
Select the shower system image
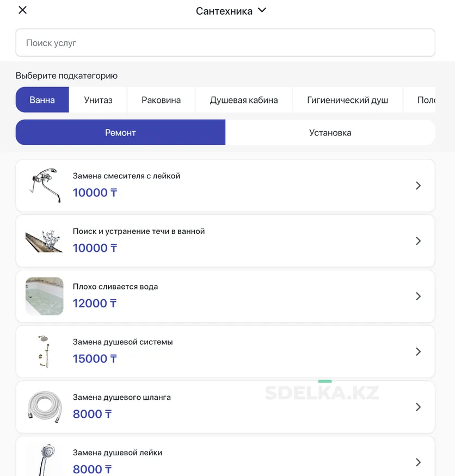[45, 352]
